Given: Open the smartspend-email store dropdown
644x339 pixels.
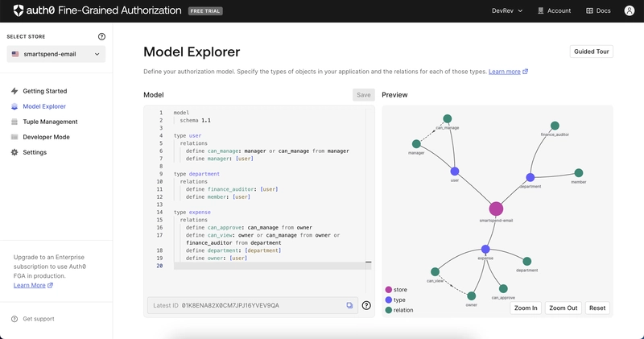Looking at the screenshot, I should (56, 54).
